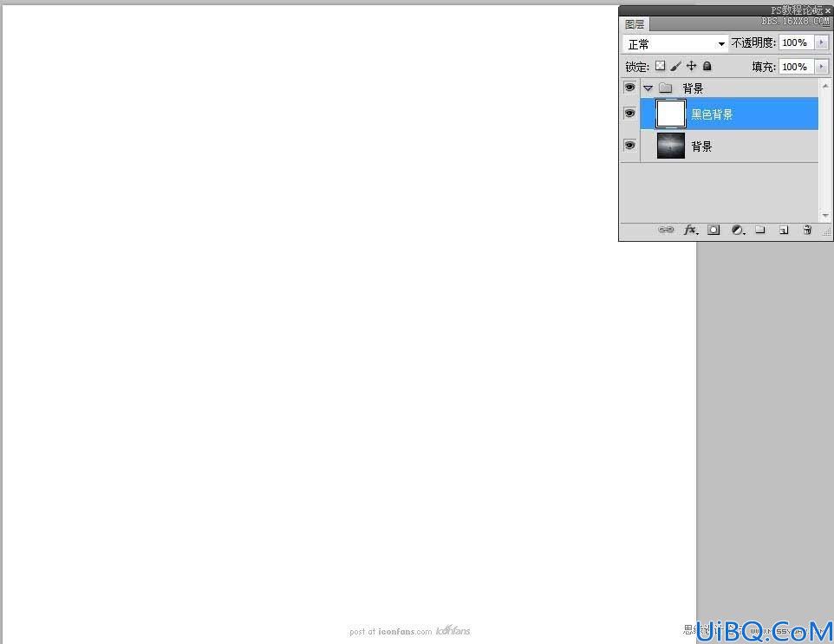
Task: Open the blend mode 正常 dropdown
Action: [x=675, y=43]
